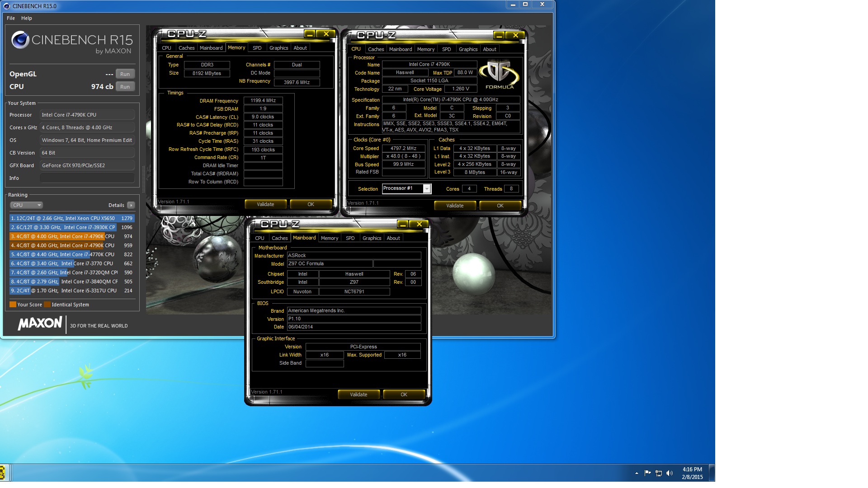The height and width of the screenshot is (488, 868).
Task: Select i7-3930K ranking entry
Action: (72, 227)
